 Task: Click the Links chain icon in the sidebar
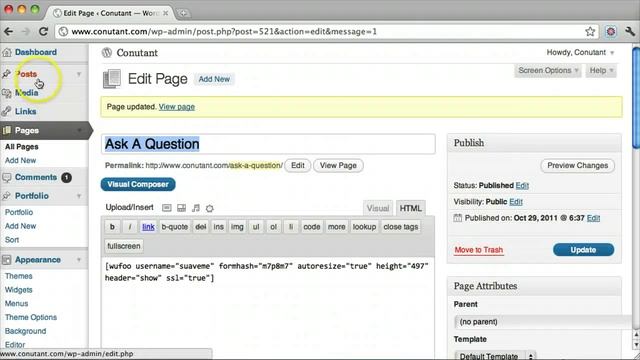(7, 111)
